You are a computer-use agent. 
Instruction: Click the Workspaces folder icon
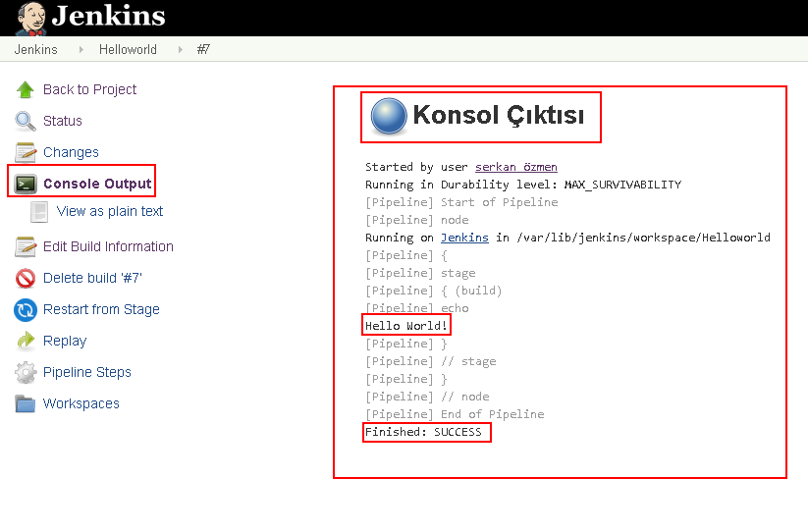pos(26,403)
